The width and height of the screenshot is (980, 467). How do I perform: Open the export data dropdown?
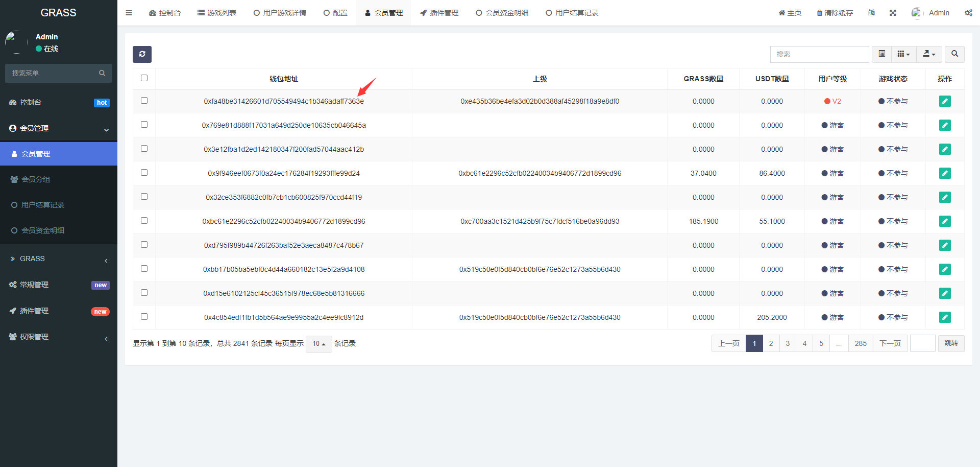929,54
